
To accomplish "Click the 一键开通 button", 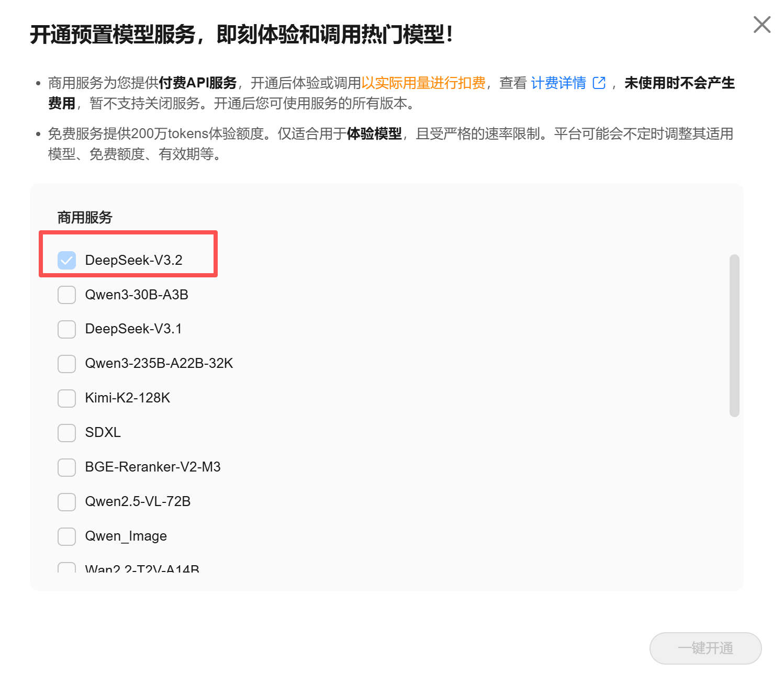I will [705, 648].
